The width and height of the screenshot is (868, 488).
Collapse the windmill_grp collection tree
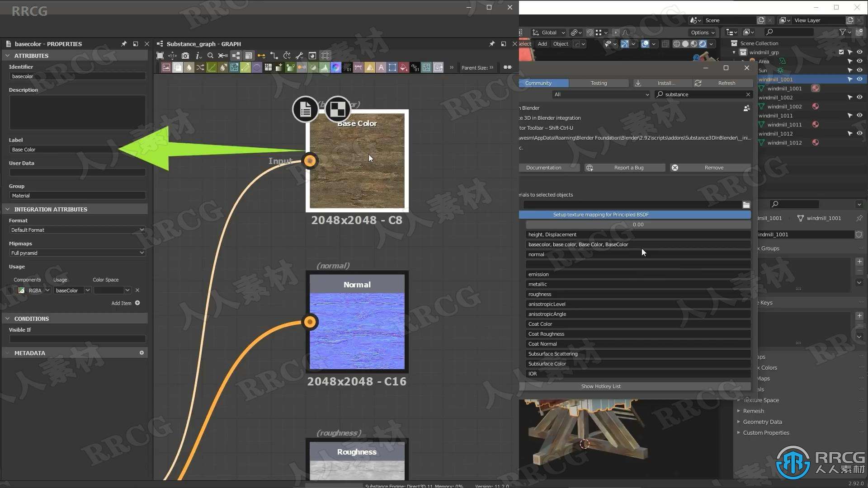point(734,52)
